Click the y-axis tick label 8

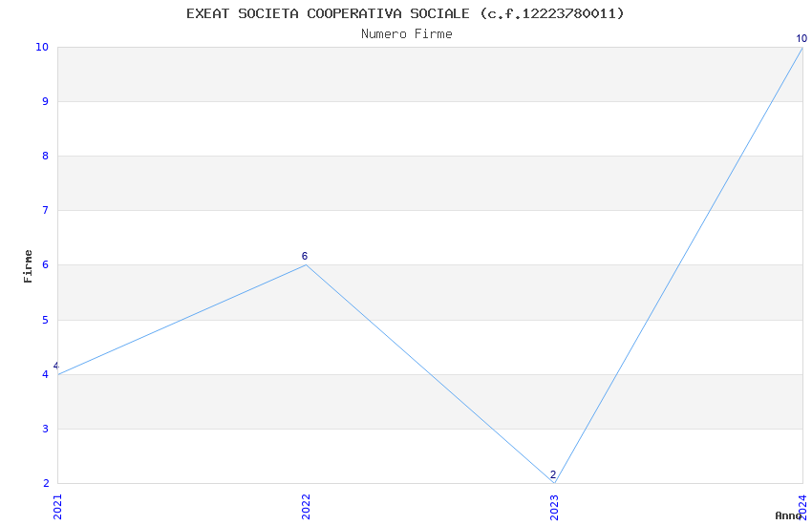tap(45, 156)
